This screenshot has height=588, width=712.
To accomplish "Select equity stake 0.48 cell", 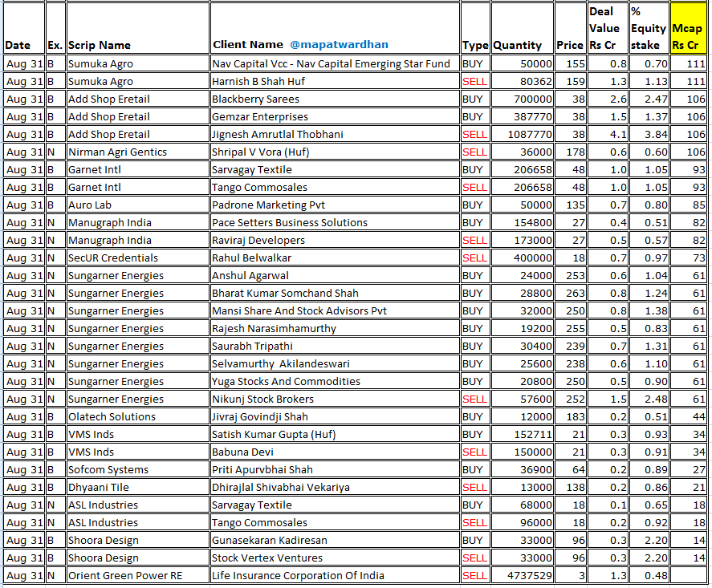I will click(649, 576).
